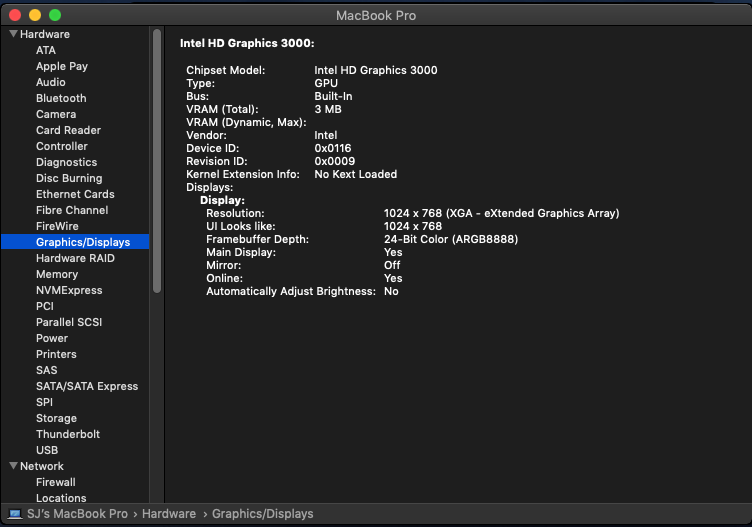This screenshot has width=752, height=527.
Task: Click the bold Display subheading
Action: [222, 200]
